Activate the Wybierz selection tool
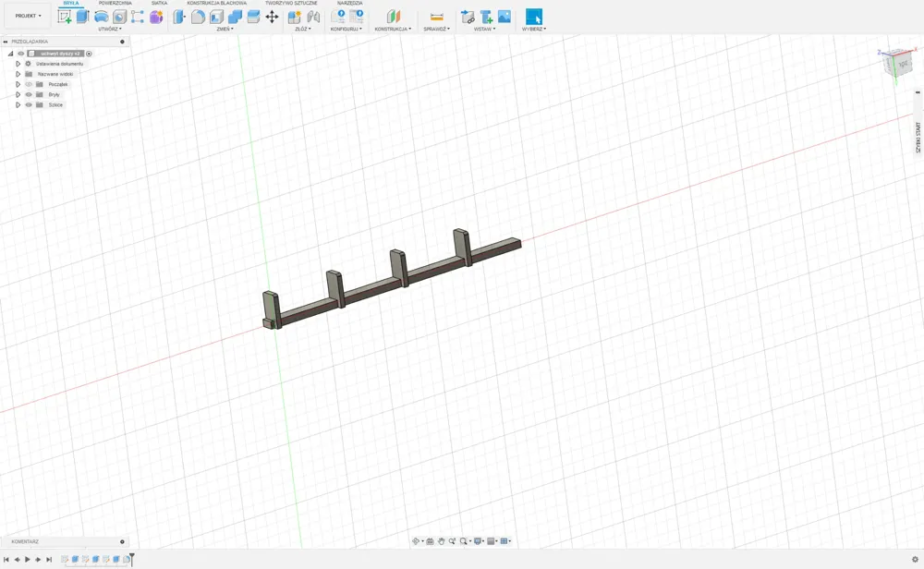924x569 pixels. (534, 17)
